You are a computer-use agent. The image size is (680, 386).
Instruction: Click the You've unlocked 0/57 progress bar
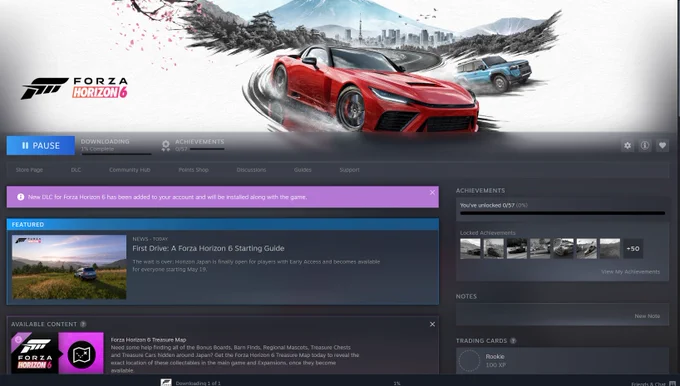(x=562, y=213)
